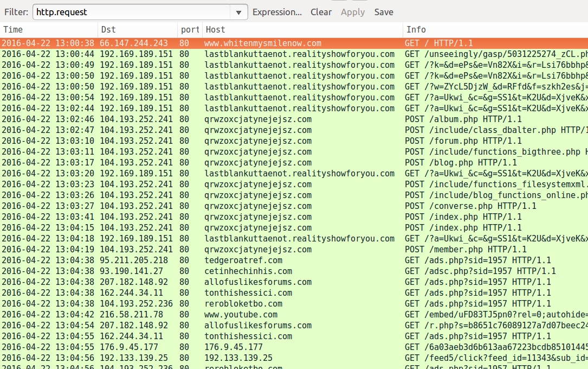Click the Info column header
588x369 pixels.
[494, 30]
